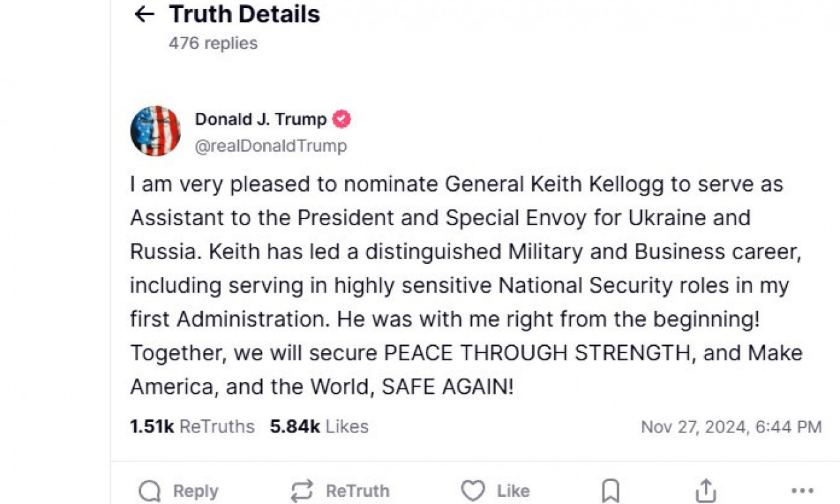840x504 pixels.
Task: Click the red verified badge
Action: [x=341, y=119]
